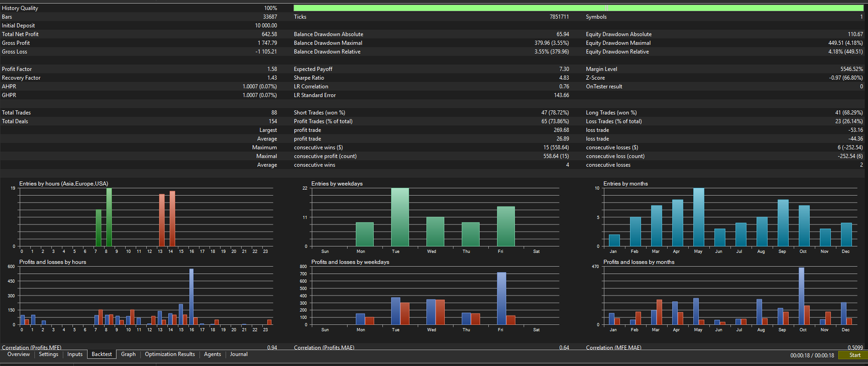Select the Profit Factor label
Viewport: 868px width, 366px height.
click(17, 69)
